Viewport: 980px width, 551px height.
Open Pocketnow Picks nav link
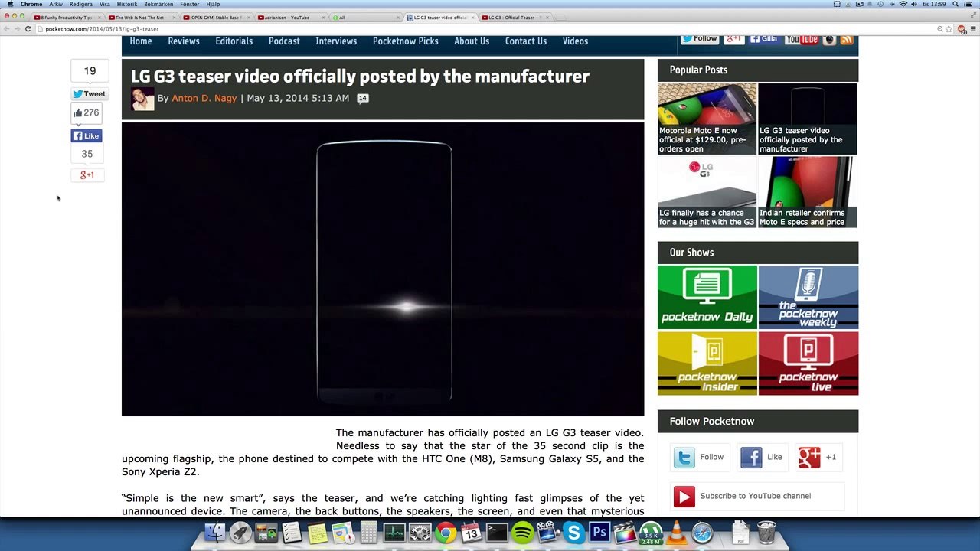pyautogui.click(x=406, y=41)
